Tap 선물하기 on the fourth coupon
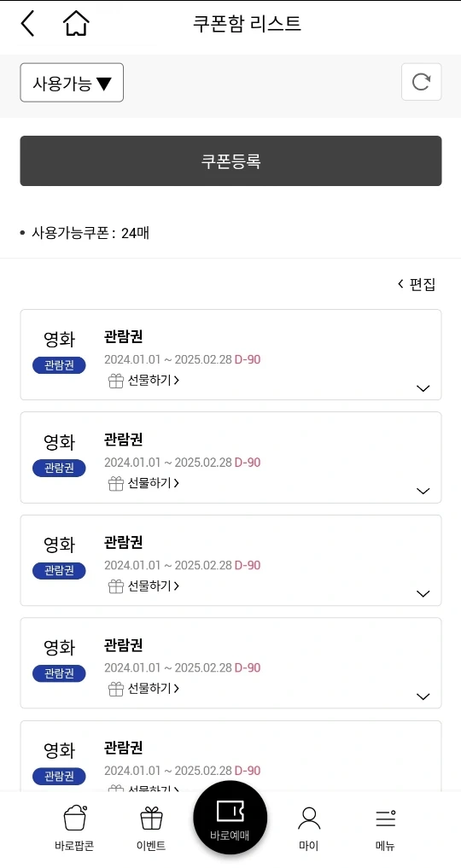Image resolution: width=461 pixels, height=868 pixels. coord(144,689)
